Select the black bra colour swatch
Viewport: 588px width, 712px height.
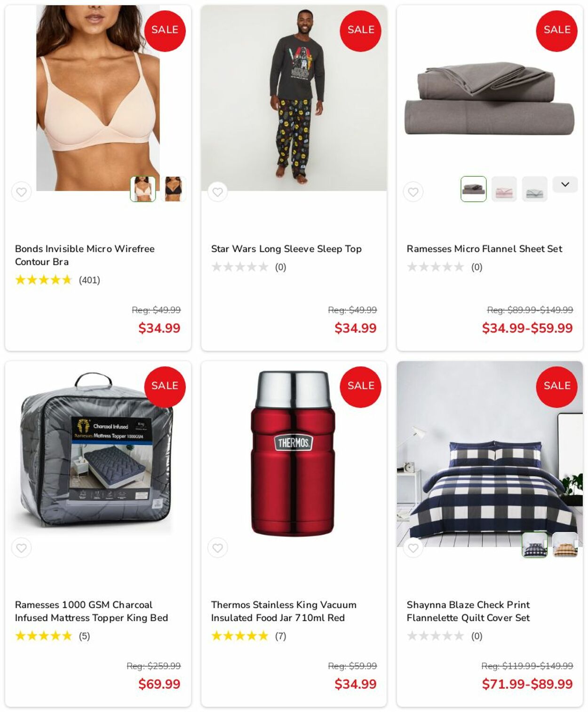tap(173, 189)
